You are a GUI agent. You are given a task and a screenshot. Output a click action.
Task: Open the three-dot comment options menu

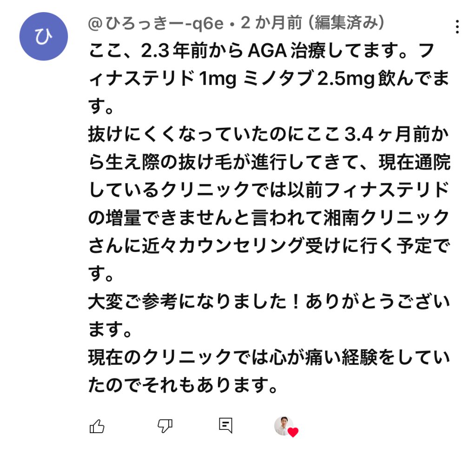point(457,27)
